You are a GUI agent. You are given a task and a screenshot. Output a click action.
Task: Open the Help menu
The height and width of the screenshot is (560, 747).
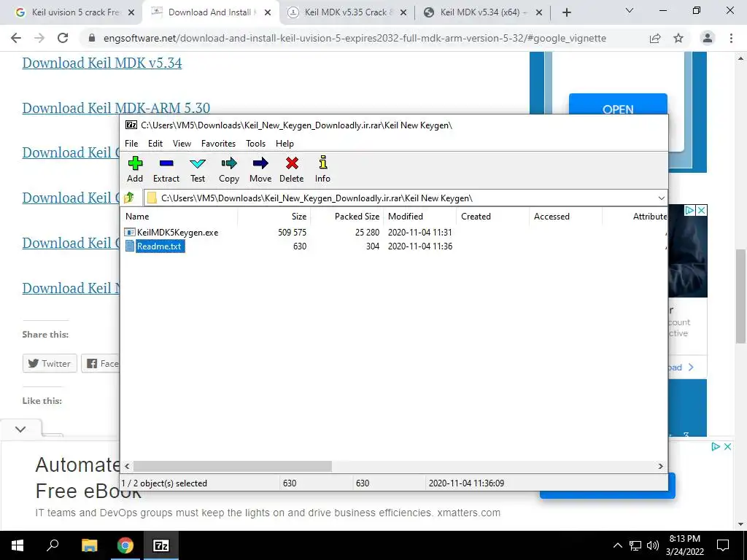[285, 144]
